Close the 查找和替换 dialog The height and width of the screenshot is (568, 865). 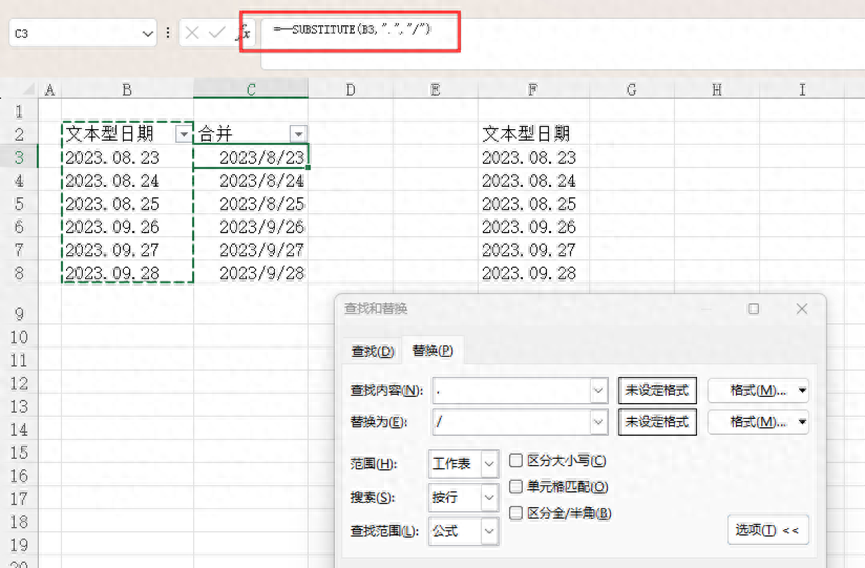coord(802,309)
